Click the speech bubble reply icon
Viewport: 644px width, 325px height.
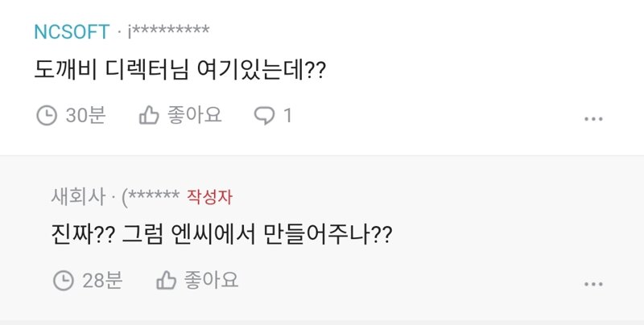(264, 116)
